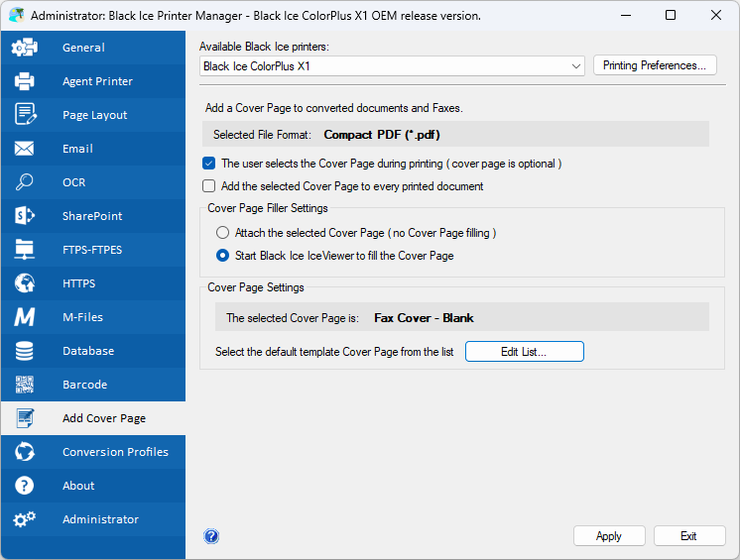Viewport: 740px width, 560px height.
Task: Click the Barcode QR icon
Action: [25, 385]
